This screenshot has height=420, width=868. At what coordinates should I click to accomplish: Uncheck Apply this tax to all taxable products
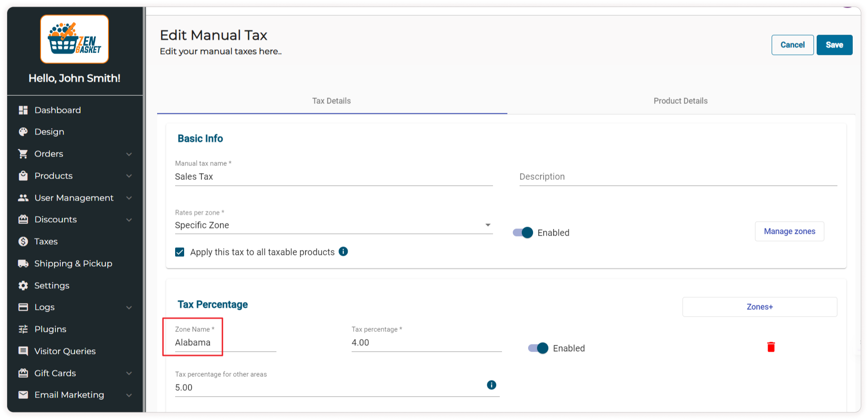[x=180, y=252]
